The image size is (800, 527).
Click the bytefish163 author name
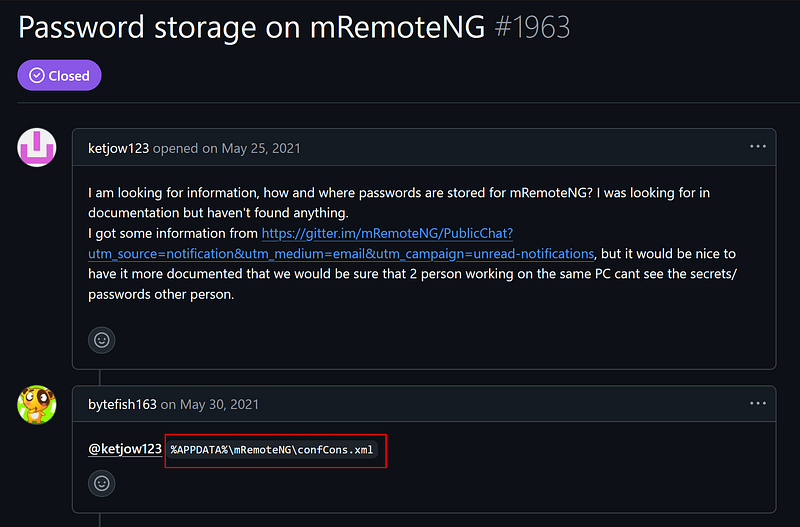[122, 404]
